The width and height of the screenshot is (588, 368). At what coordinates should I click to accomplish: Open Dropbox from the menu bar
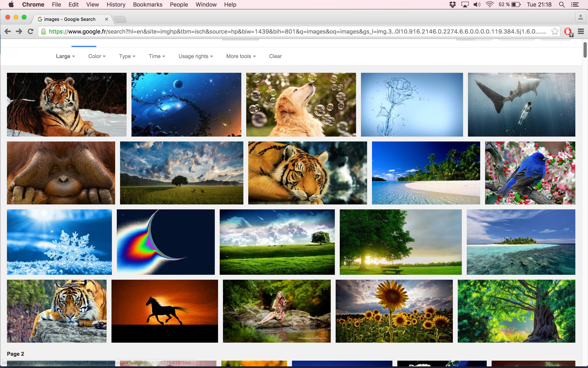452,5
